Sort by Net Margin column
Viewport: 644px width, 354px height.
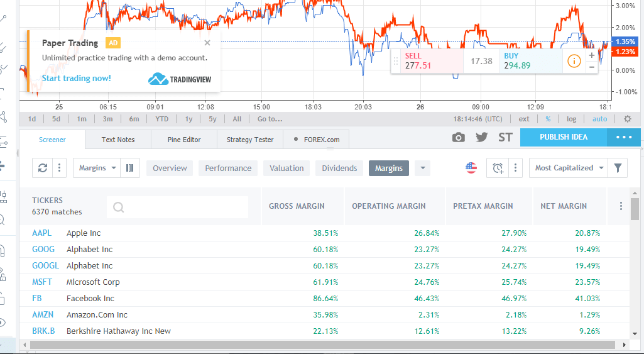[564, 206]
